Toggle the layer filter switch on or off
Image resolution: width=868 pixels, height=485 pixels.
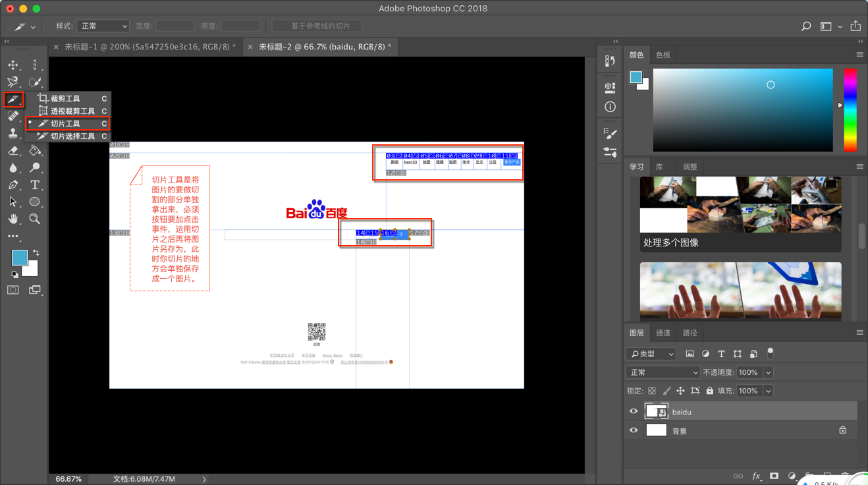click(770, 353)
